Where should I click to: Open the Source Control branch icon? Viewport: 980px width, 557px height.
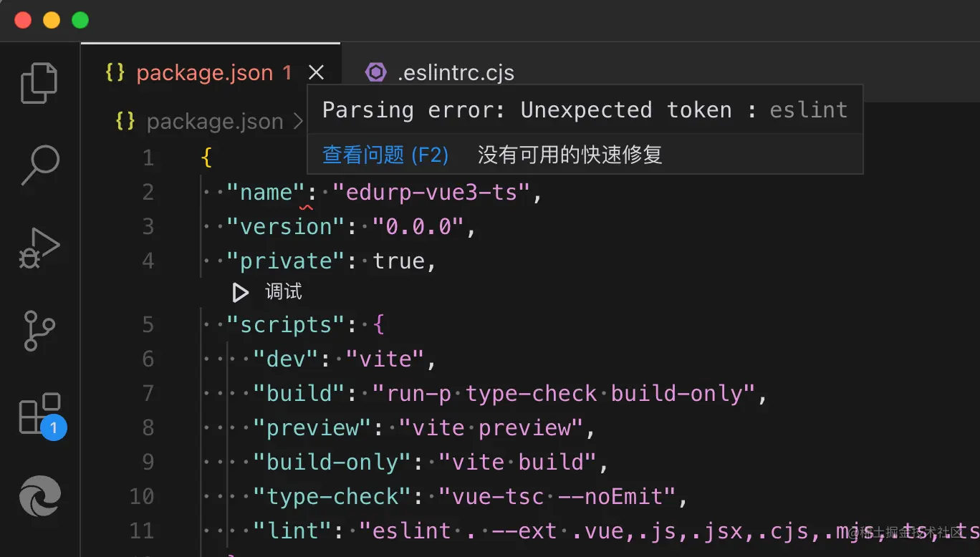[39, 330]
